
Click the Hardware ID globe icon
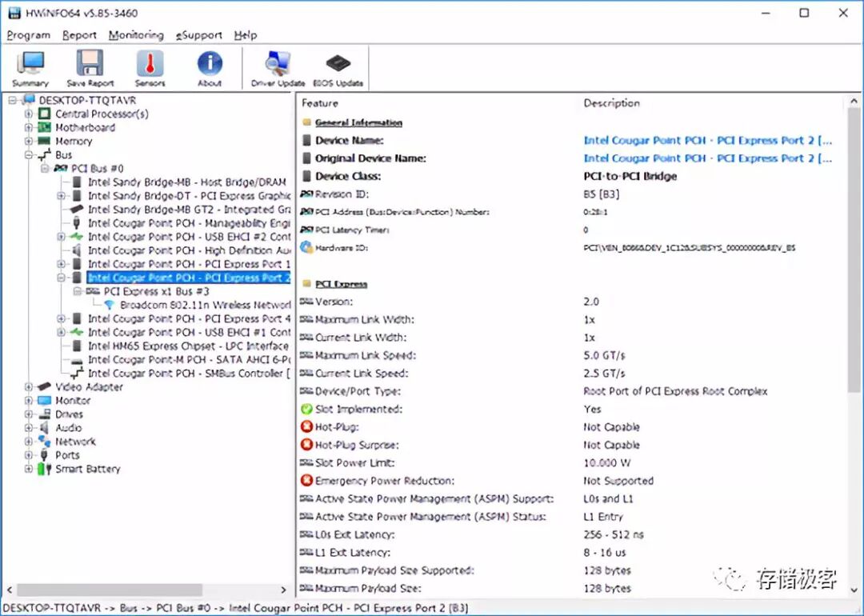pos(306,247)
